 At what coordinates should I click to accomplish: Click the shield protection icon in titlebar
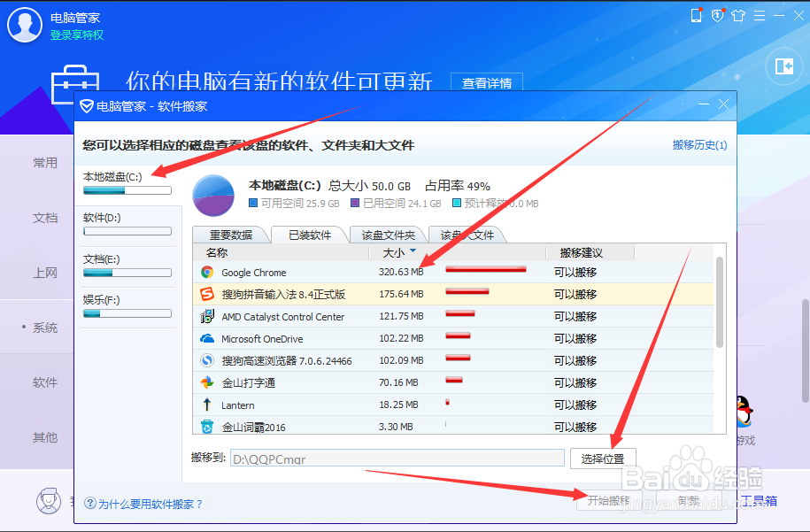tap(717, 15)
